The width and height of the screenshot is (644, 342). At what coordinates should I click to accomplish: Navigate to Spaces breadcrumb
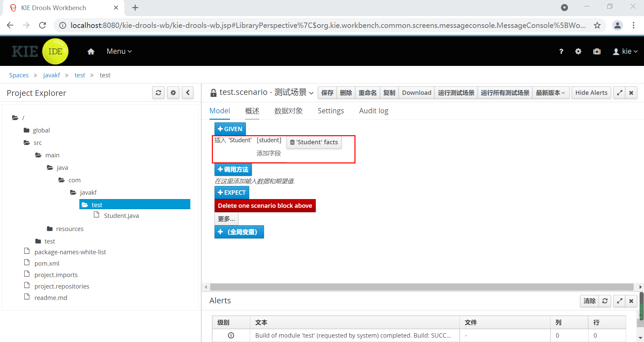(19, 75)
